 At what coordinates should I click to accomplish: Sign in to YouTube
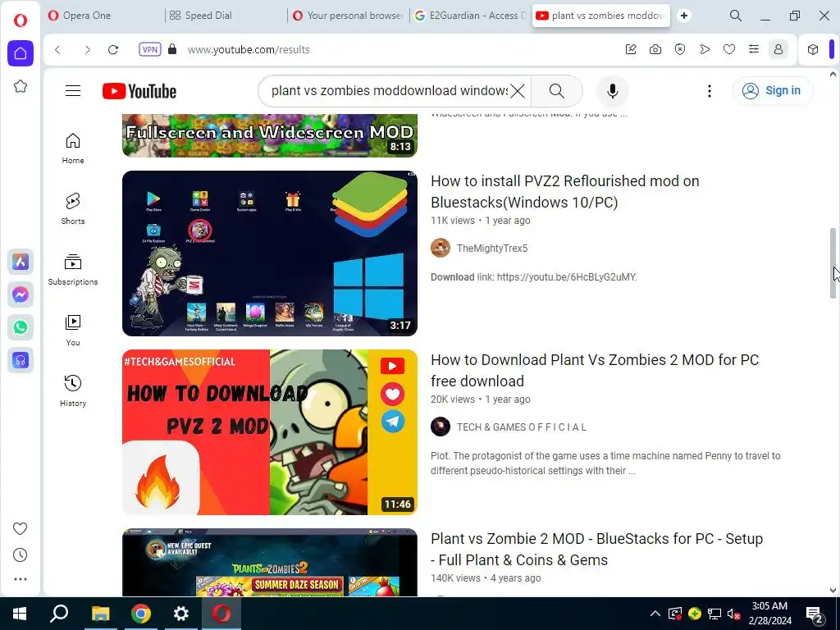click(772, 91)
